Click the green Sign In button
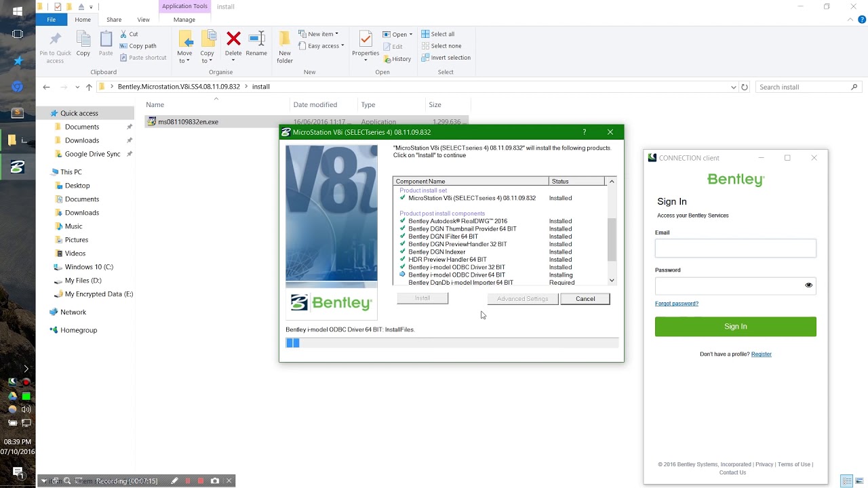 736,327
